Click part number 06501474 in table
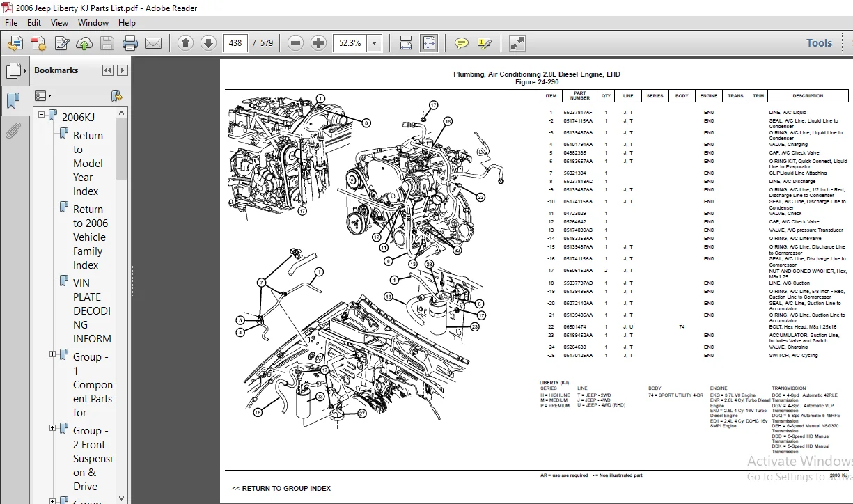The width and height of the screenshot is (853, 504). (x=574, y=327)
